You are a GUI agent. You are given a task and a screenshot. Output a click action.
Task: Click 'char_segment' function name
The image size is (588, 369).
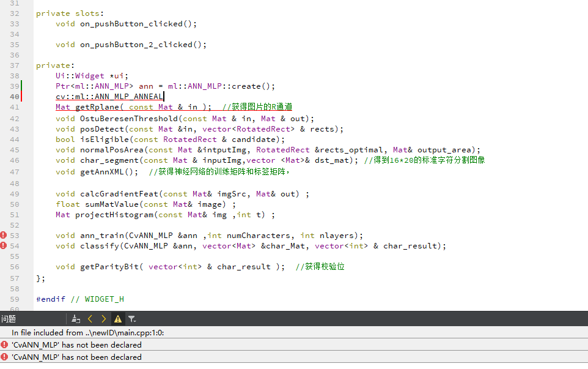(109, 160)
